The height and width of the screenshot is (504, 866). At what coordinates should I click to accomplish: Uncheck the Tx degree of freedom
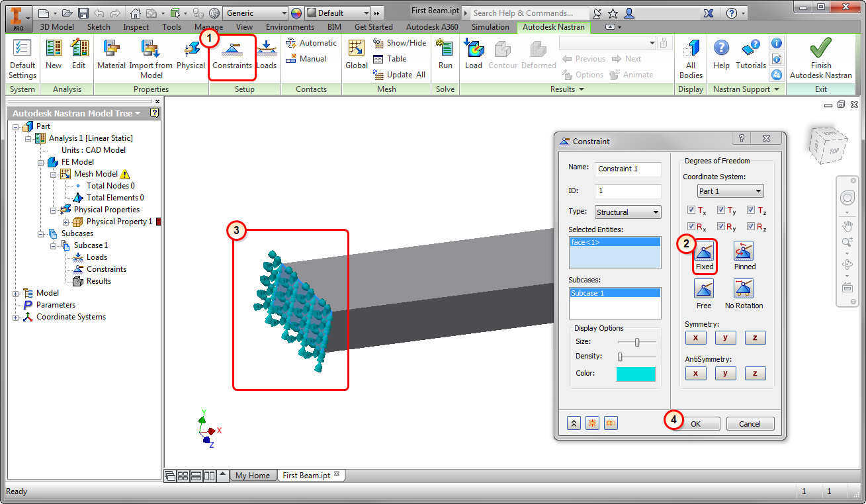click(692, 210)
